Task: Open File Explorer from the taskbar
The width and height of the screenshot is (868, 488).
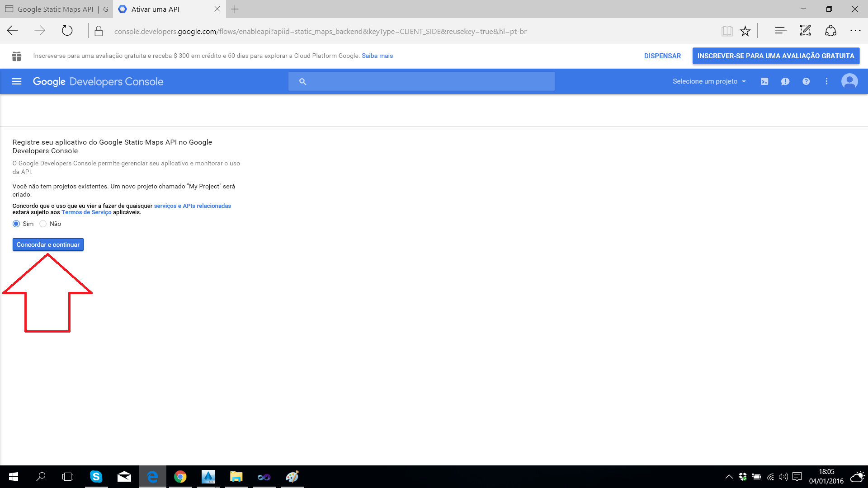Action: pos(236,477)
